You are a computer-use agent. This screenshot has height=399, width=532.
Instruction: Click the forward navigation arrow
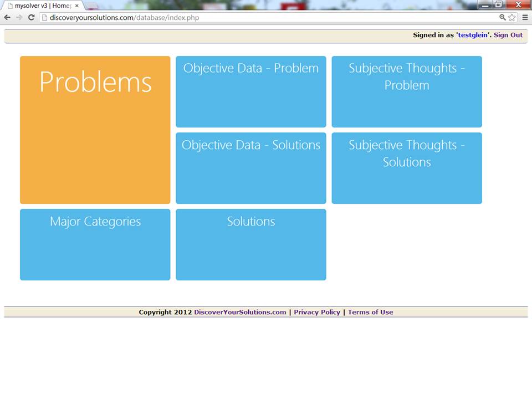(x=19, y=17)
